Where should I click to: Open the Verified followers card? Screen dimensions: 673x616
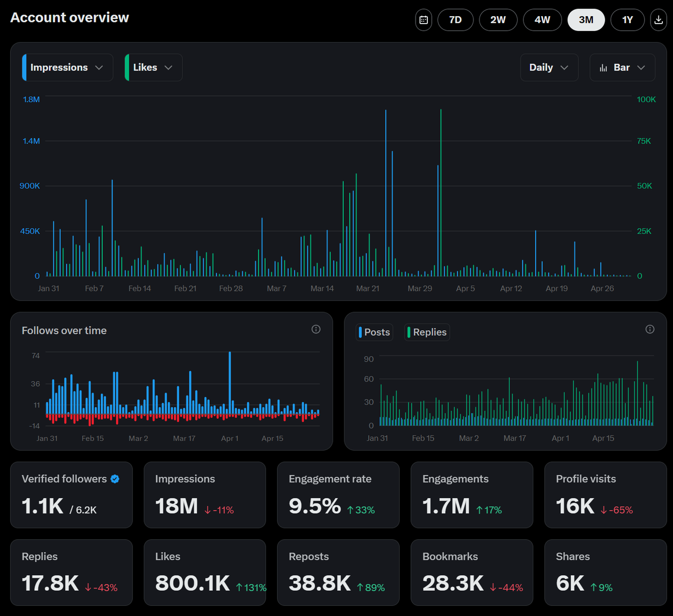[71, 495]
